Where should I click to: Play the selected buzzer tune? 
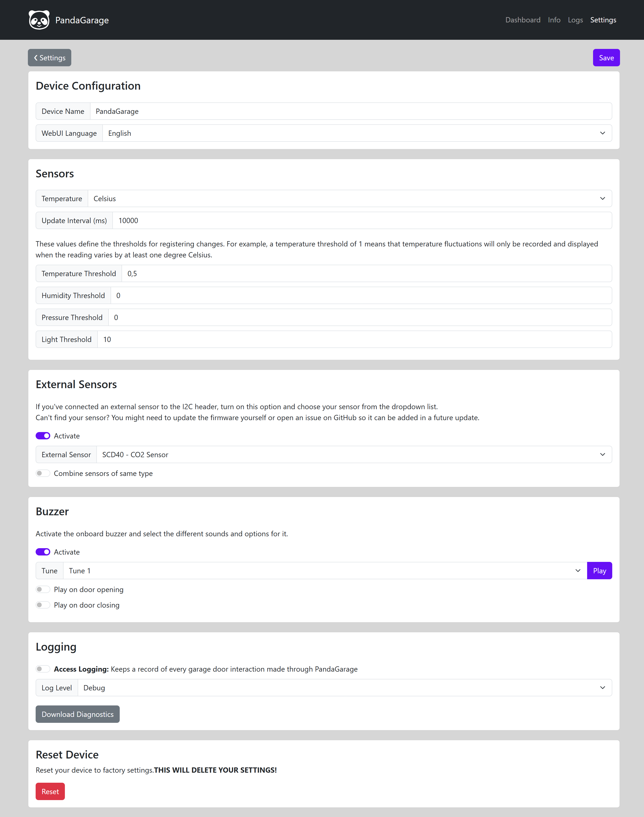coord(599,571)
